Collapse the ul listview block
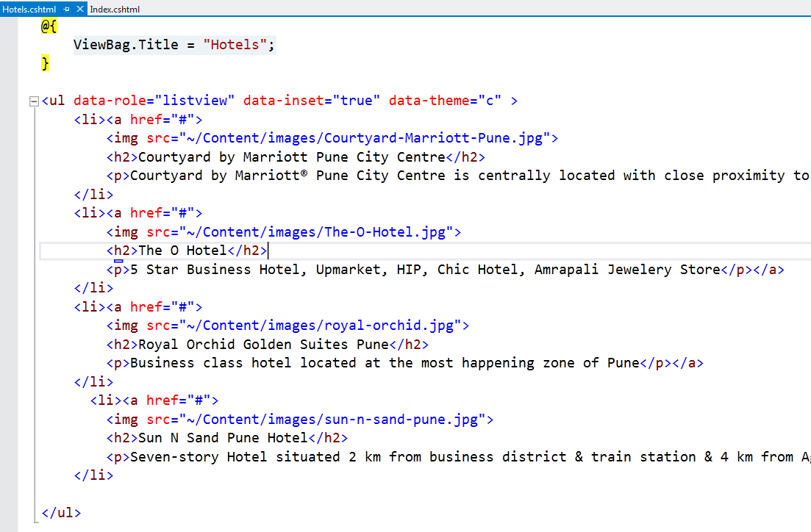 [33, 101]
